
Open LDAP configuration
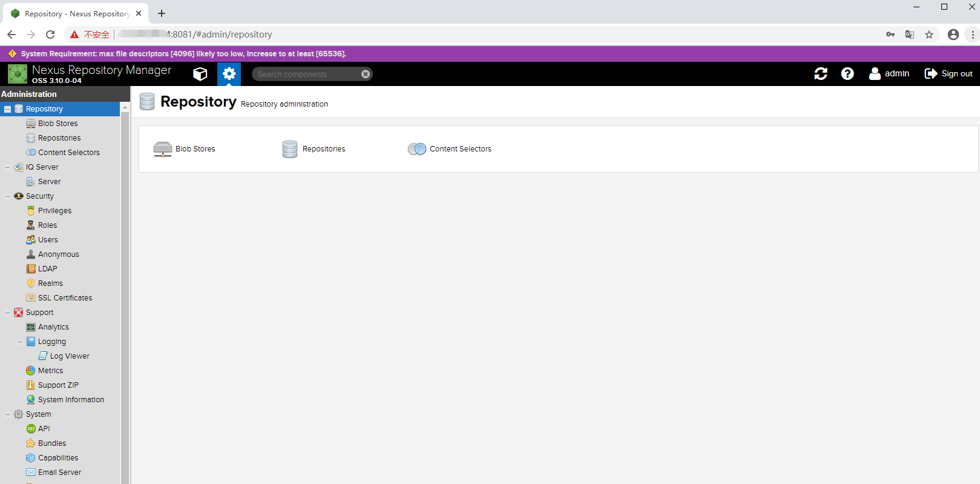(x=42, y=269)
